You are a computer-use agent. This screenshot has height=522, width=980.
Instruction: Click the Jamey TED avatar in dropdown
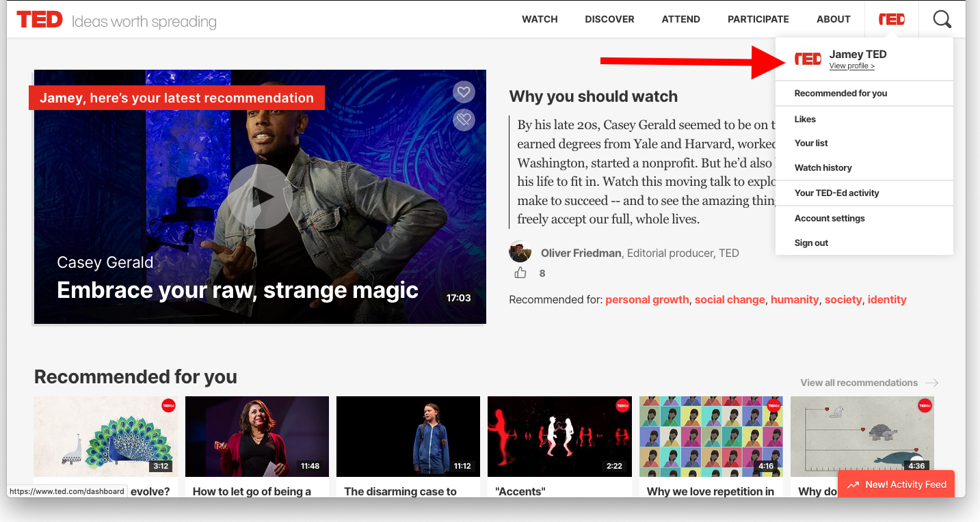point(808,59)
